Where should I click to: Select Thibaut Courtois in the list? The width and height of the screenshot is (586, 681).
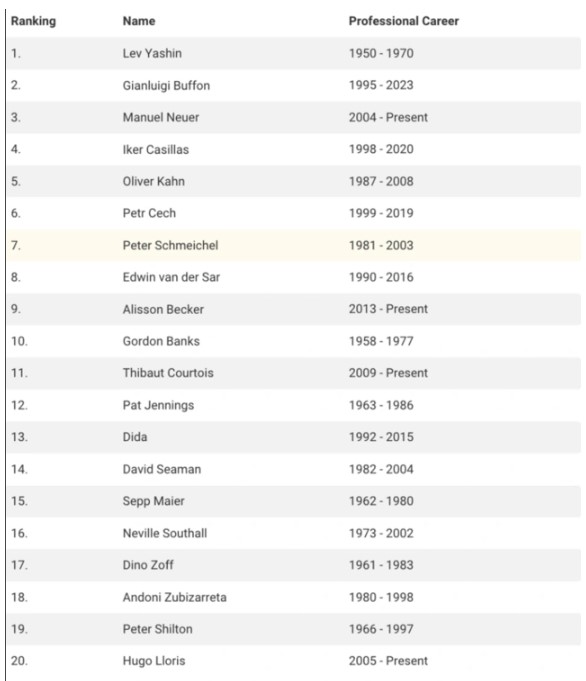coord(168,373)
